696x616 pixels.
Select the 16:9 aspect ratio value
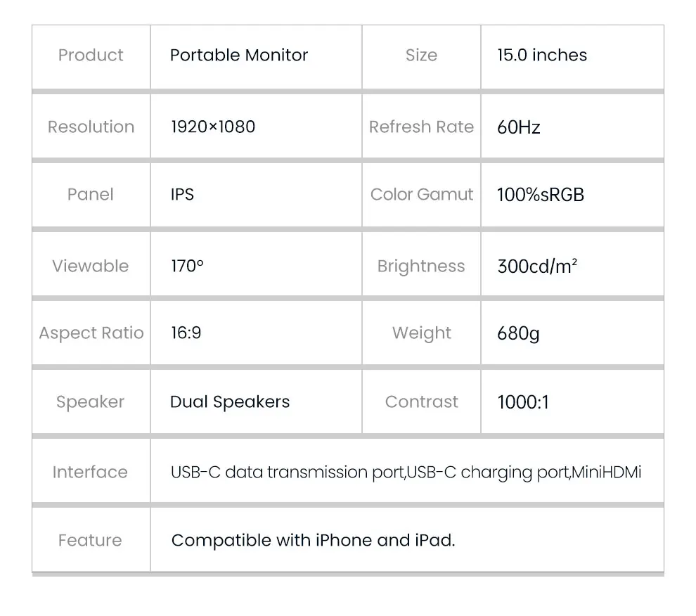(186, 333)
